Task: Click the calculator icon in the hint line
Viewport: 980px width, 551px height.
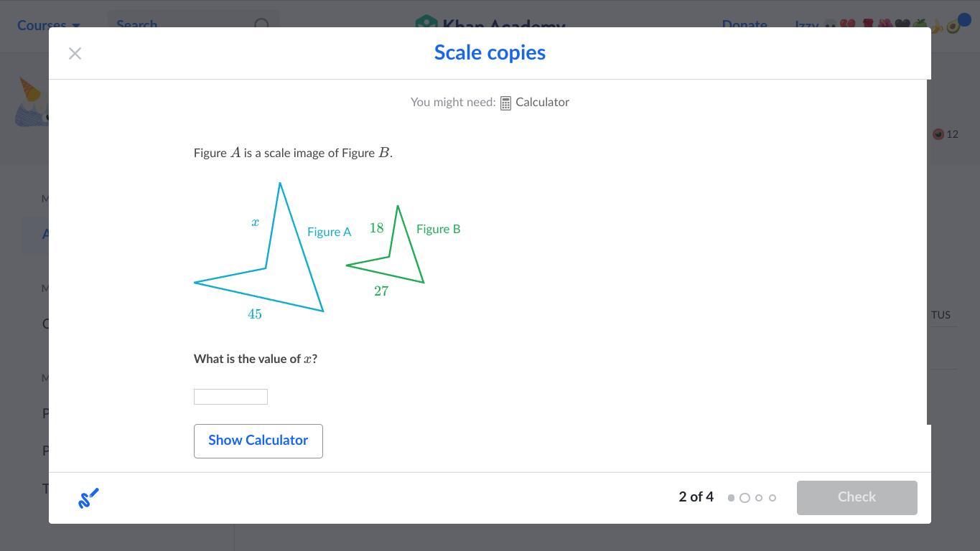Action: click(x=505, y=103)
